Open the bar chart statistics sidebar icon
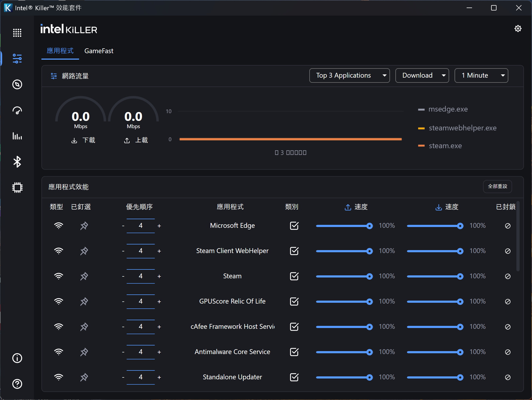 17,136
